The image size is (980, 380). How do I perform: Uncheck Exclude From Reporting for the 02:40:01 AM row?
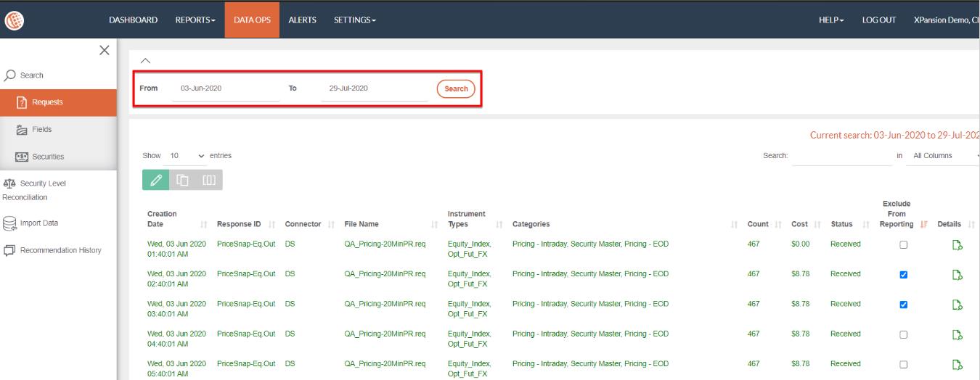[904, 275]
